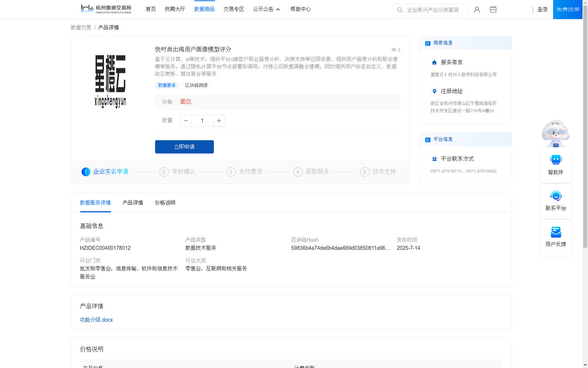
Task: Click the Hangzhou Data Exchange logo
Action: tap(106, 9)
